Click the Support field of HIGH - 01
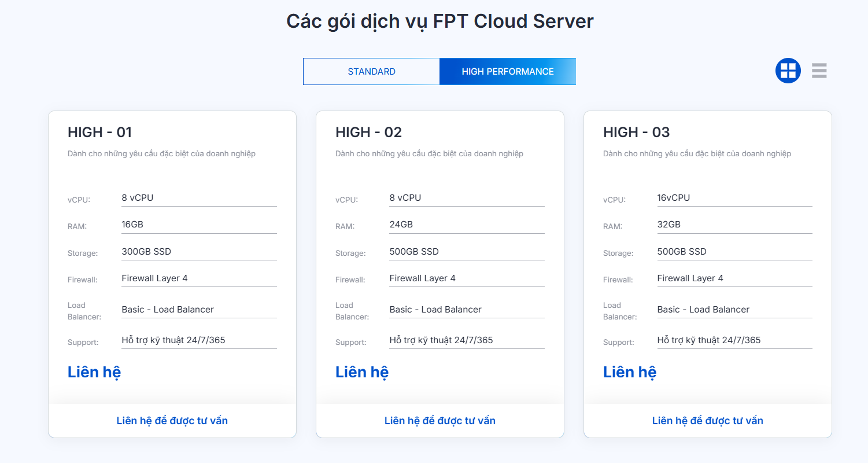 pos(199,340)
